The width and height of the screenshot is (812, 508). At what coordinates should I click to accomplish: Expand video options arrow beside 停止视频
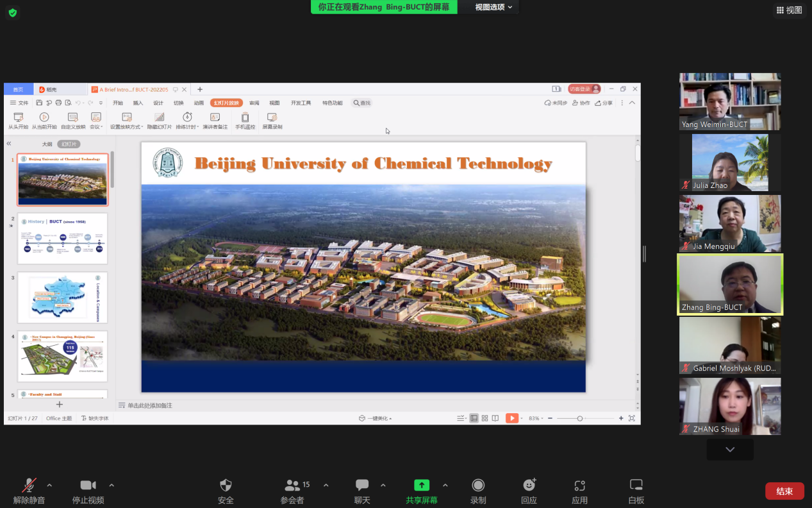tap(112, 485)
